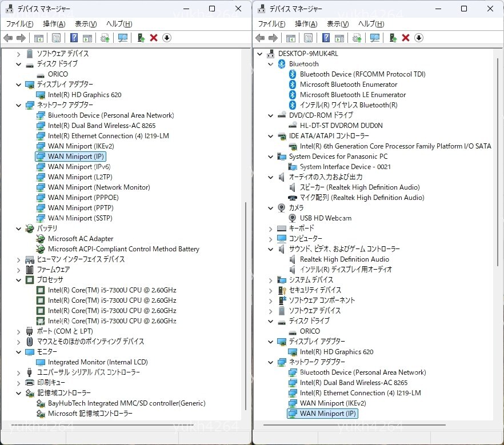This screenshot has height=445, width=504.
Task: Click the Realtek High Definition Audio speaker icon
Action: point(292,259)
